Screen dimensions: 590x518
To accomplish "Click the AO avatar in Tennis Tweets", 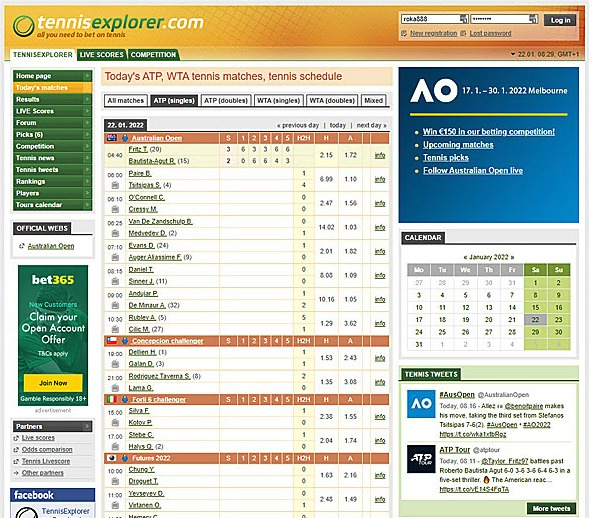I will [x=421, y=404].
